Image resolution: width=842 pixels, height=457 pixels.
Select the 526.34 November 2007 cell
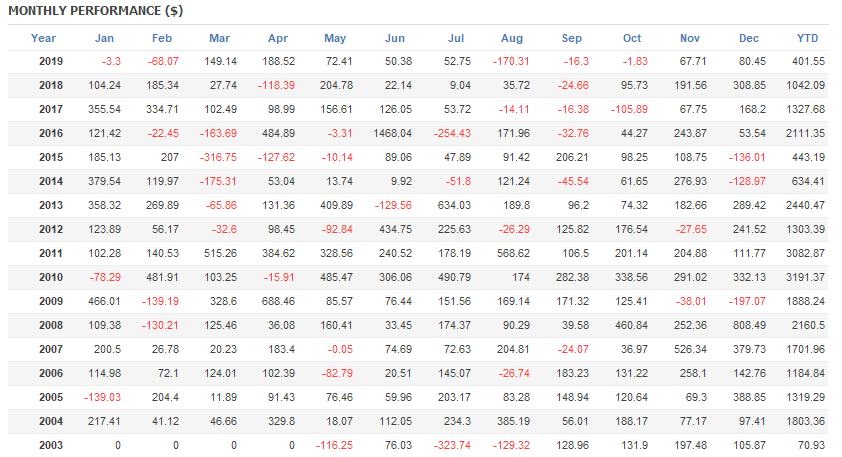[685, 348]
